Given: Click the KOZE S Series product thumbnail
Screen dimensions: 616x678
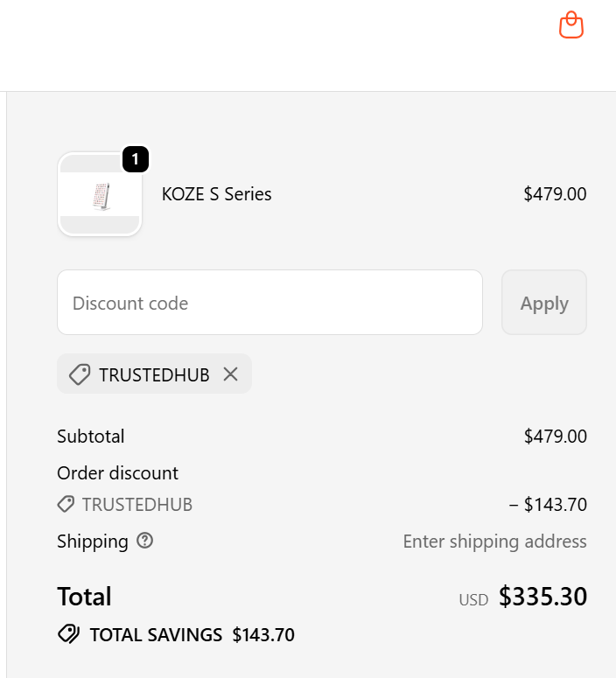Looking at the screenshot, I should click(x=100, y=195).
